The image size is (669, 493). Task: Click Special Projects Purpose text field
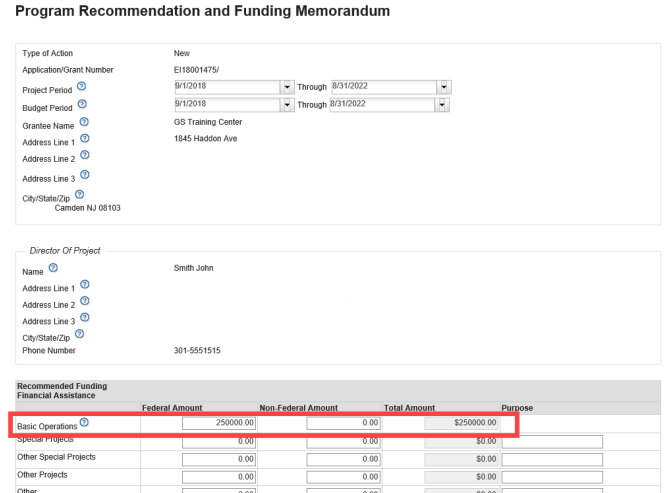coord(552,442)
